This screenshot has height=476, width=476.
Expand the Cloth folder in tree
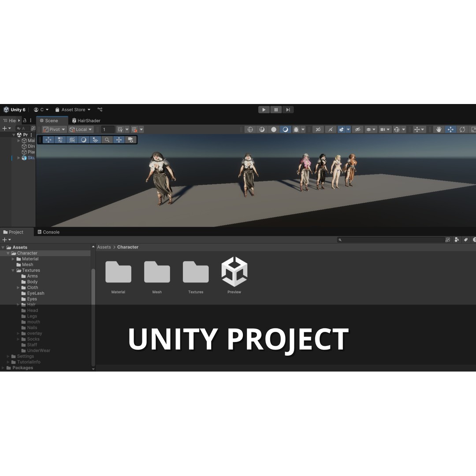(18, 287)
